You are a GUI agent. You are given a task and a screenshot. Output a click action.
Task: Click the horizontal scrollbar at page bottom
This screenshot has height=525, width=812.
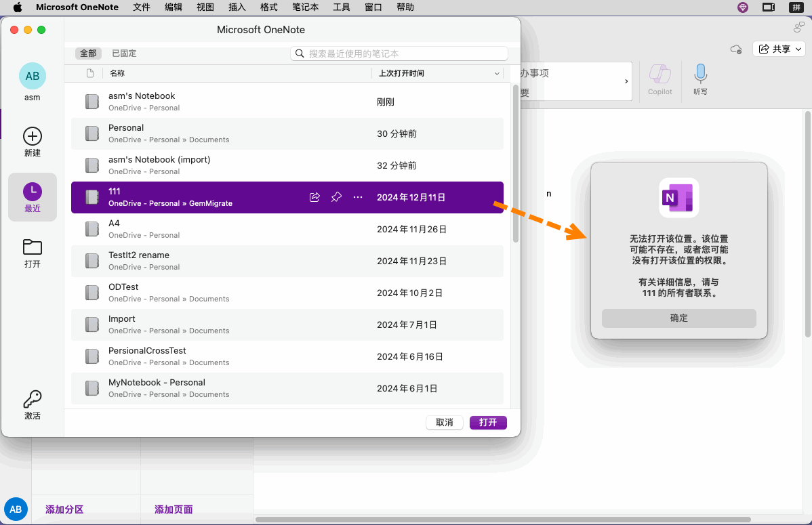(504, 520)
